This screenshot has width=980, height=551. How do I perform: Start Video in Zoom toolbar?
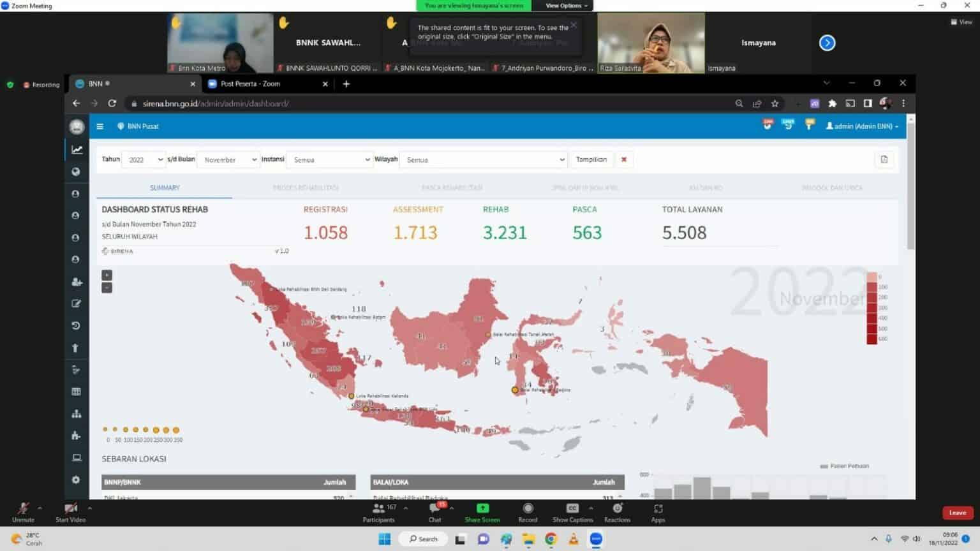(70, 512)
